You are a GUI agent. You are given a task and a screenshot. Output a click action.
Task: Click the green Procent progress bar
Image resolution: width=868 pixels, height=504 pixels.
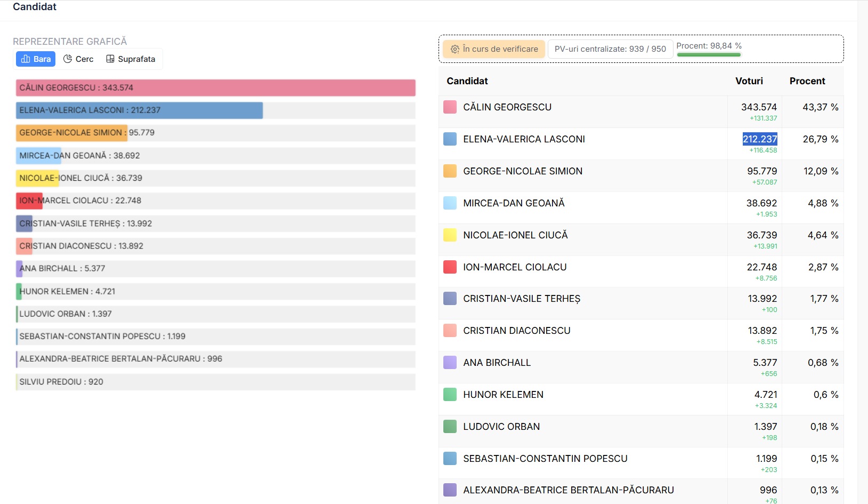(x=708, y=54)
